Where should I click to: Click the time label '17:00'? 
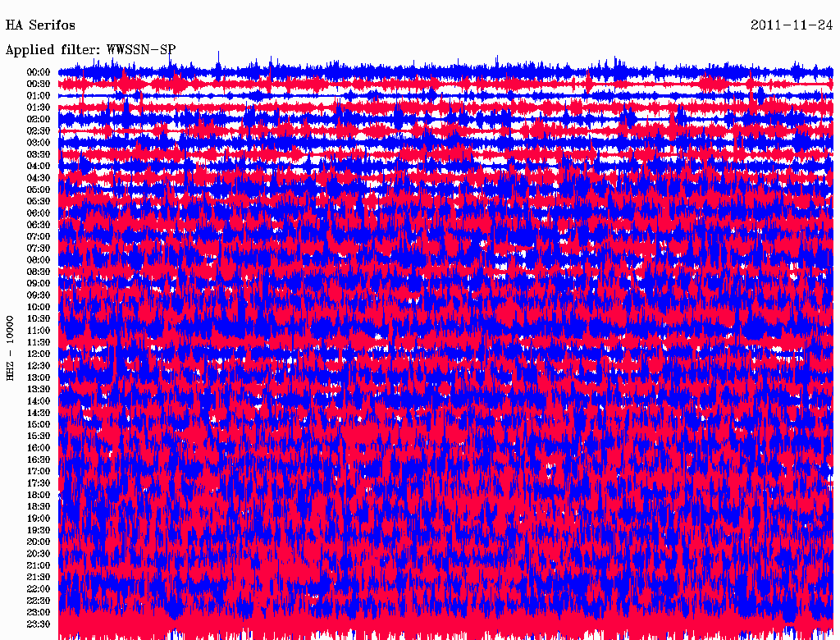39,472
